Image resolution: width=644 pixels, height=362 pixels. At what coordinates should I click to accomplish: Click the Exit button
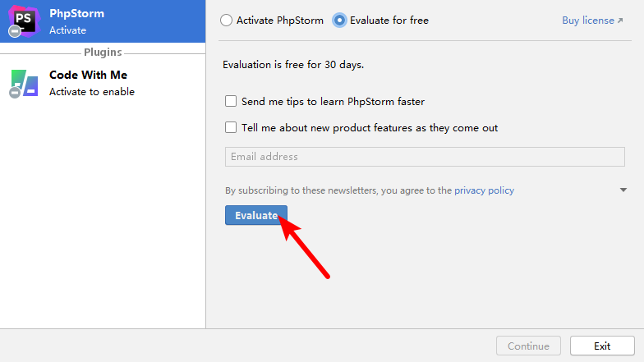pos(602,346)
